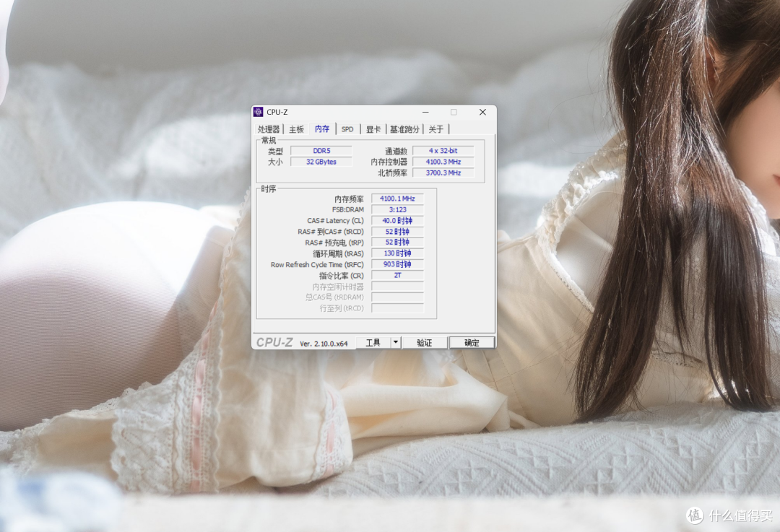This screenshot has height=532, width=780.
Task: Click the 32 GBytes size value
Action: [321, 162]
